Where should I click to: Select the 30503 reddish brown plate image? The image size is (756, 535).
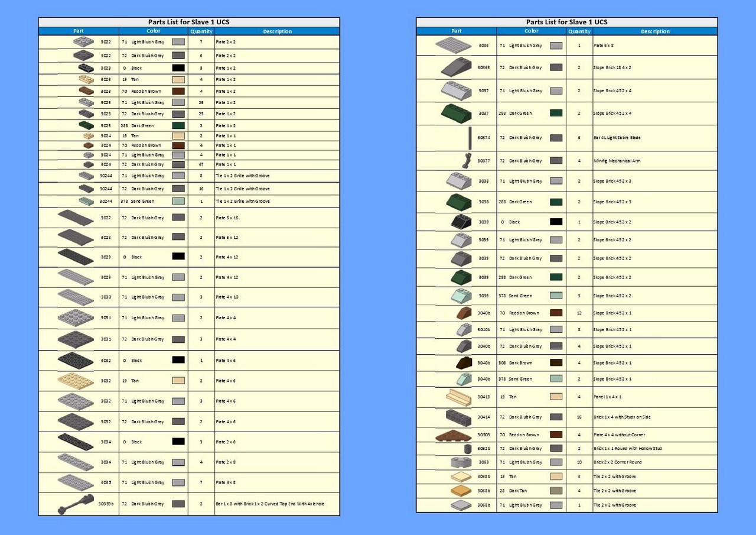454,435
